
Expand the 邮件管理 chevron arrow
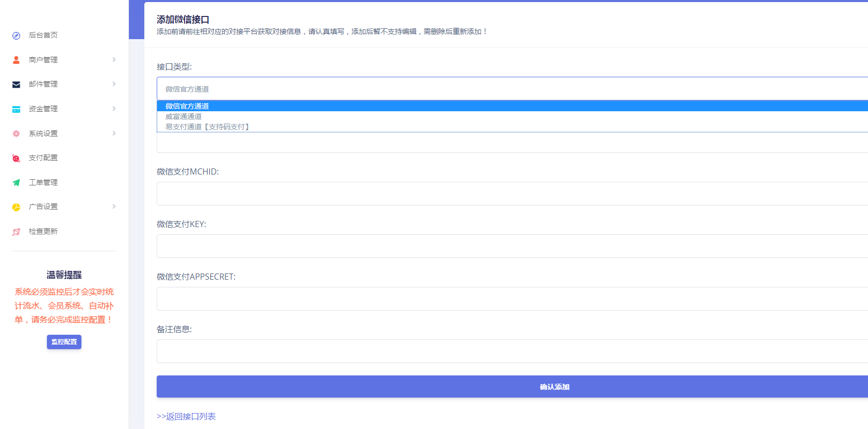[114, 84]
